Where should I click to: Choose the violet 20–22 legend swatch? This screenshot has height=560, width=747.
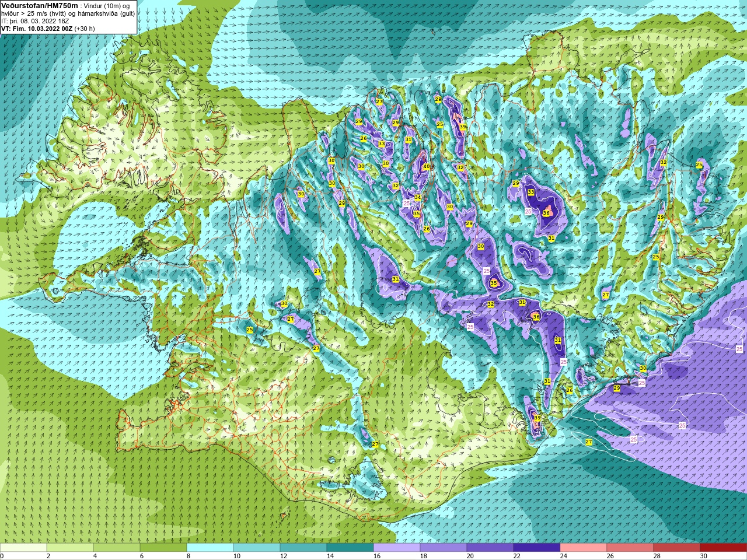490,548
